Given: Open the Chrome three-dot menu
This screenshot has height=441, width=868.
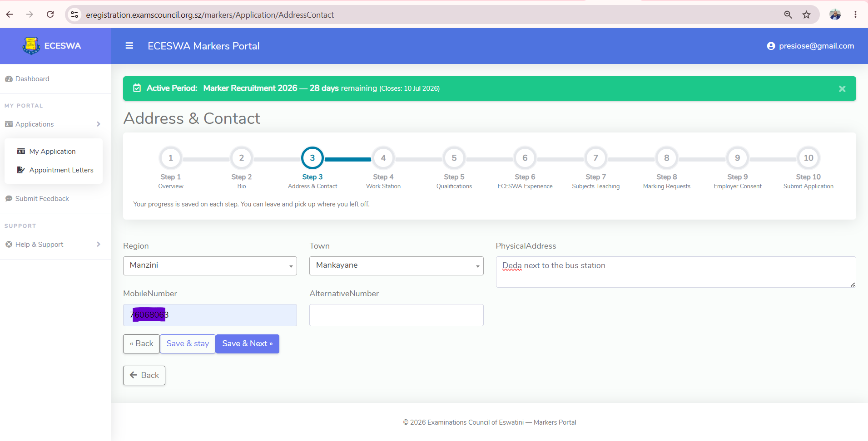Looking at the screenshot, I should (855, 15).
